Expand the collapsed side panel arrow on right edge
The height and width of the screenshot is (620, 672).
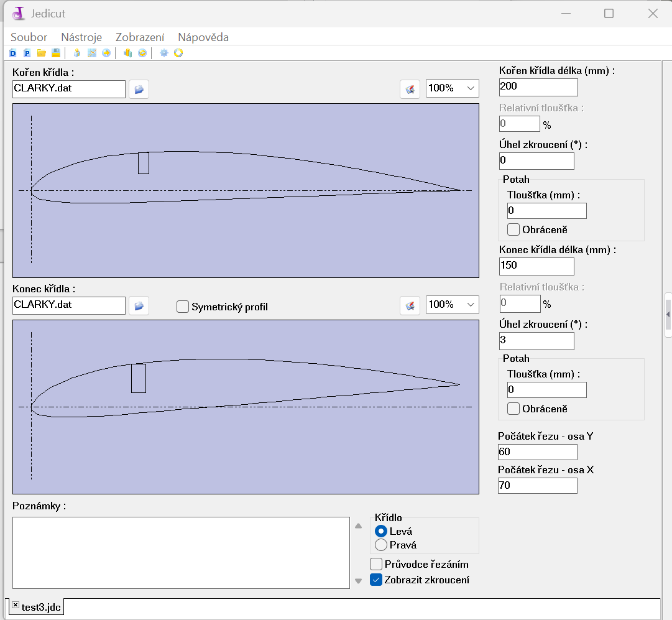668,315
